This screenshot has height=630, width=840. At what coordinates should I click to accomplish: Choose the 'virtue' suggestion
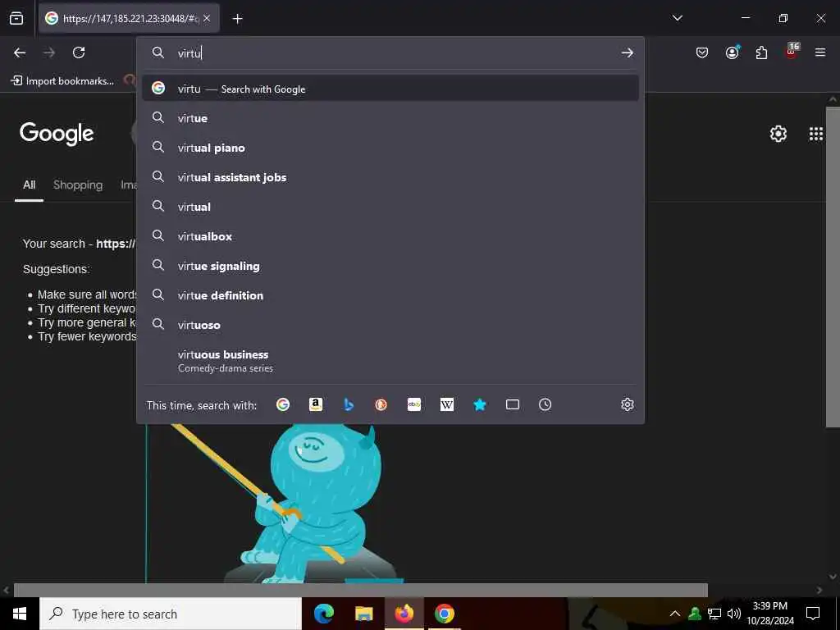[x=390, y=118]
